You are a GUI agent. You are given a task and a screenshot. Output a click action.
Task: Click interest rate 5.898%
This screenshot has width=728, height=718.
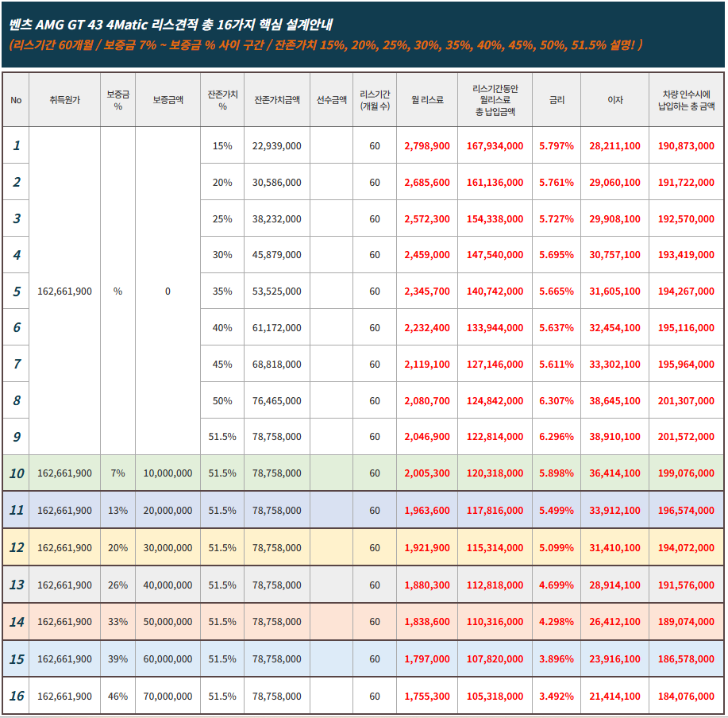(557, 473)
